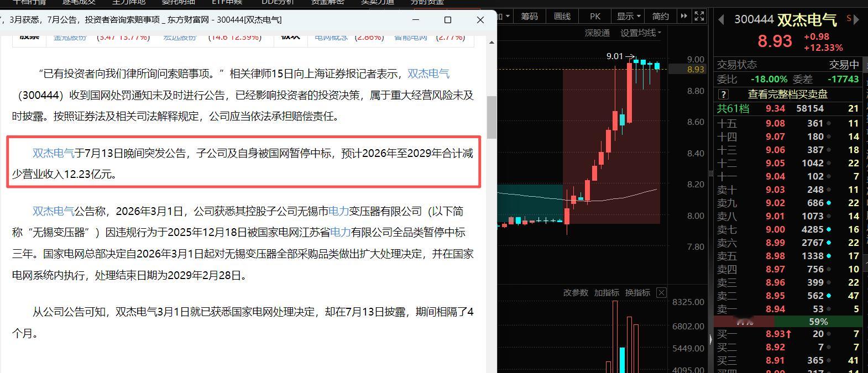The image size is (868, 373).
Task: Close the news article window
Action: [480, 20]
